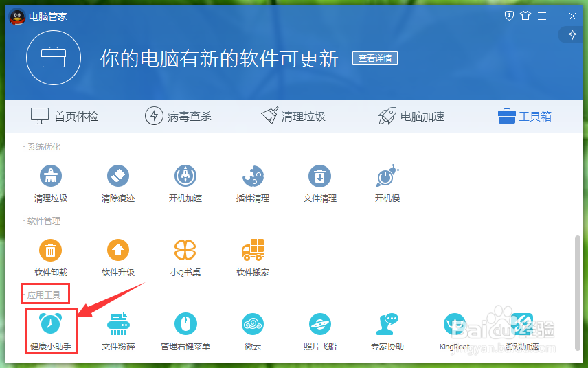Open the 软件升级 up-arrow icon
Viewport: 588px width, 368px height.
click(x=118, y=250)
